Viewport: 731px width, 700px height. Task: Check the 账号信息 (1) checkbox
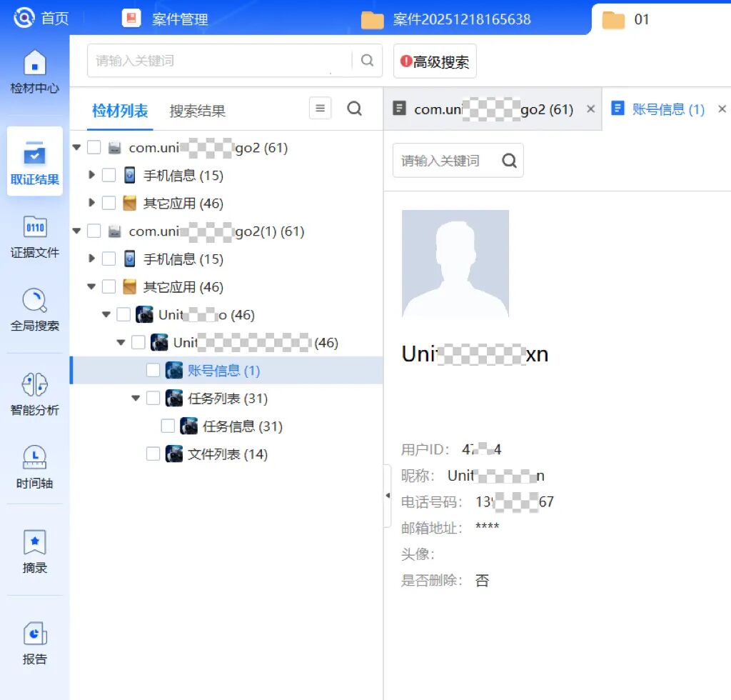click(x=153, y=370)
